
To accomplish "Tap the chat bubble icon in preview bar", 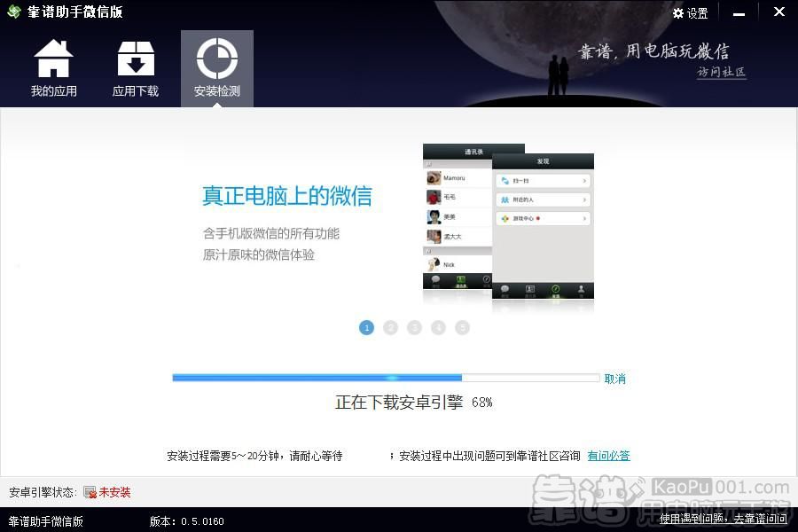I will coord(504,289).
